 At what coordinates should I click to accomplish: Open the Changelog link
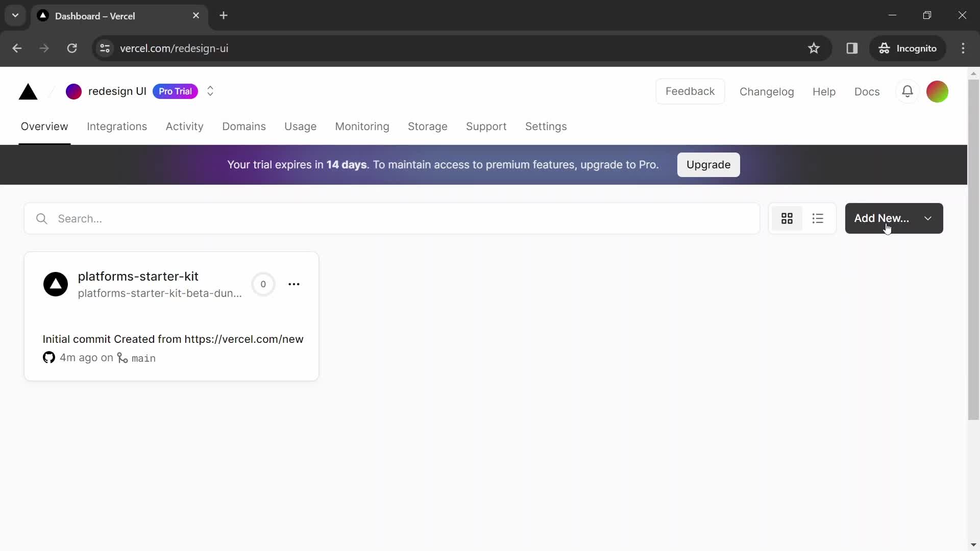[767, 92]
